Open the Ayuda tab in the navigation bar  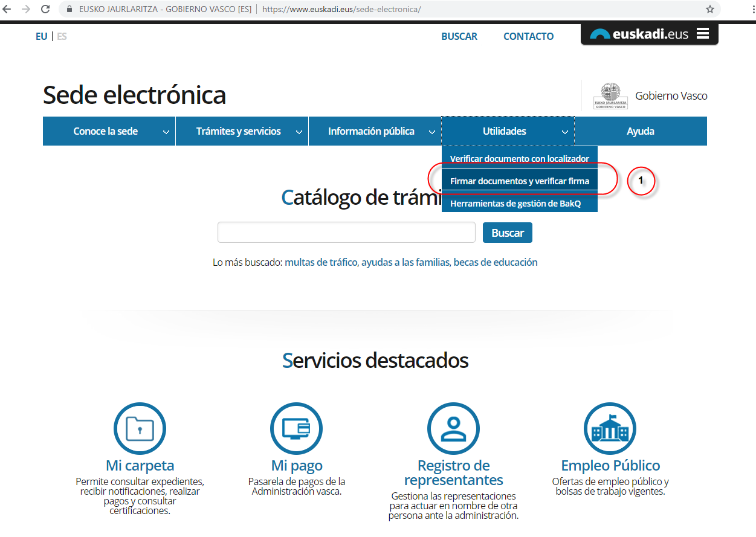tap(640, 131)
